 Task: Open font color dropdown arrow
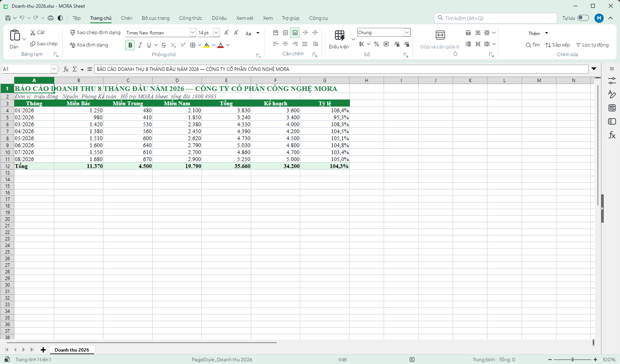[228, 45]
